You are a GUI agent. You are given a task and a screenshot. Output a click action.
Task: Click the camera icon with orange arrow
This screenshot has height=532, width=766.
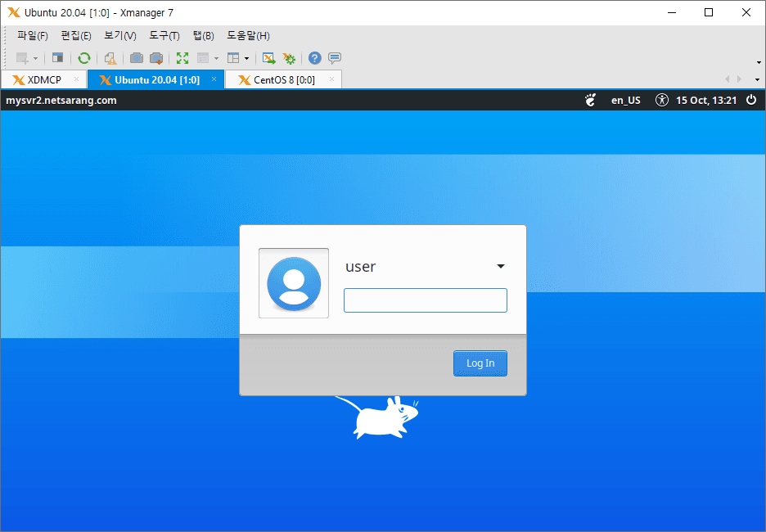pyautogui.click(x=156, y=58)
